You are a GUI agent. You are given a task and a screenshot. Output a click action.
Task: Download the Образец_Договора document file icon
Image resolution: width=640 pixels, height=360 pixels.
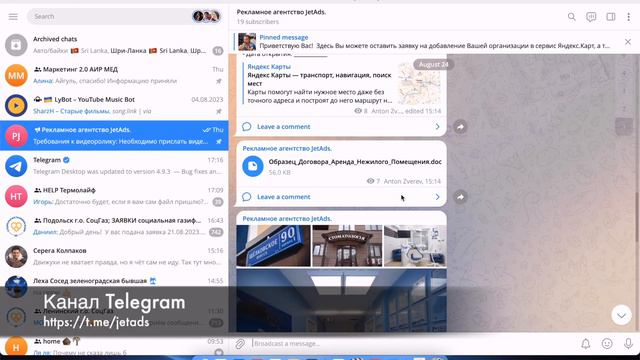[253, 166]
